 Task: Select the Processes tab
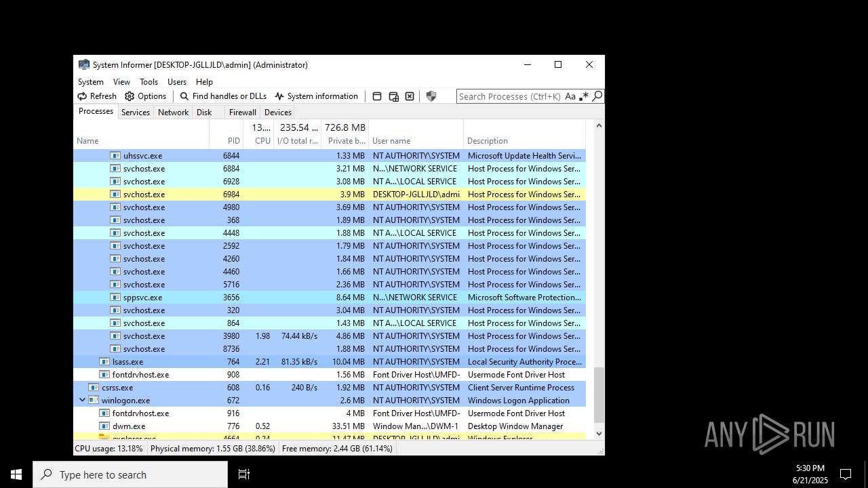96,111
